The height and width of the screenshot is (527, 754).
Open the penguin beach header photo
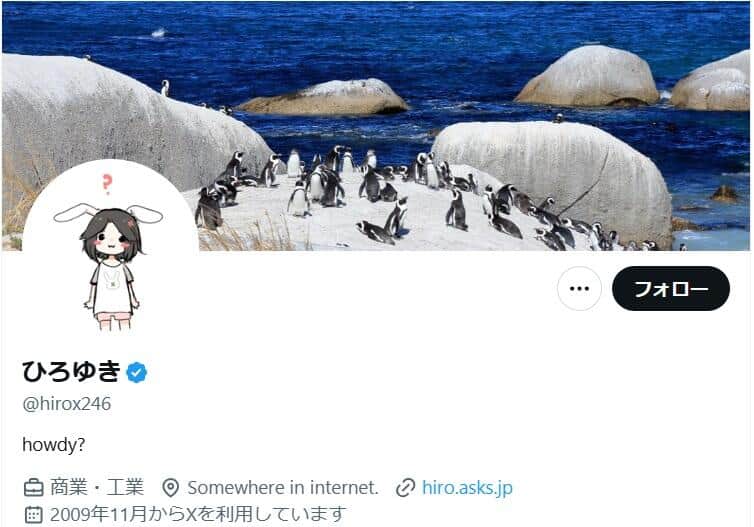376,126
